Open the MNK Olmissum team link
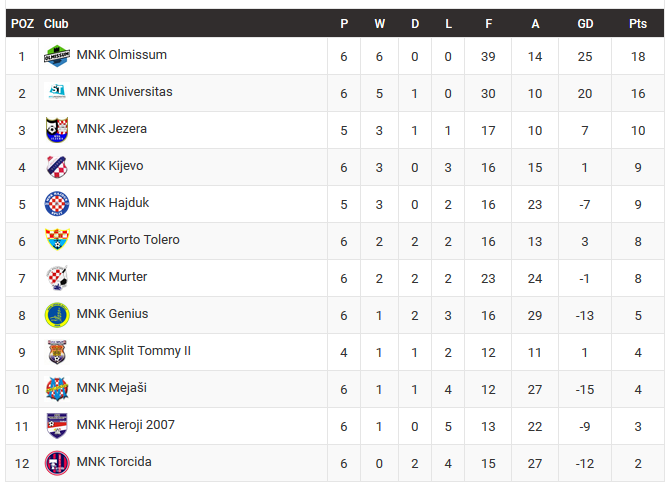The image size is (670, 487). tap(121, 55)
